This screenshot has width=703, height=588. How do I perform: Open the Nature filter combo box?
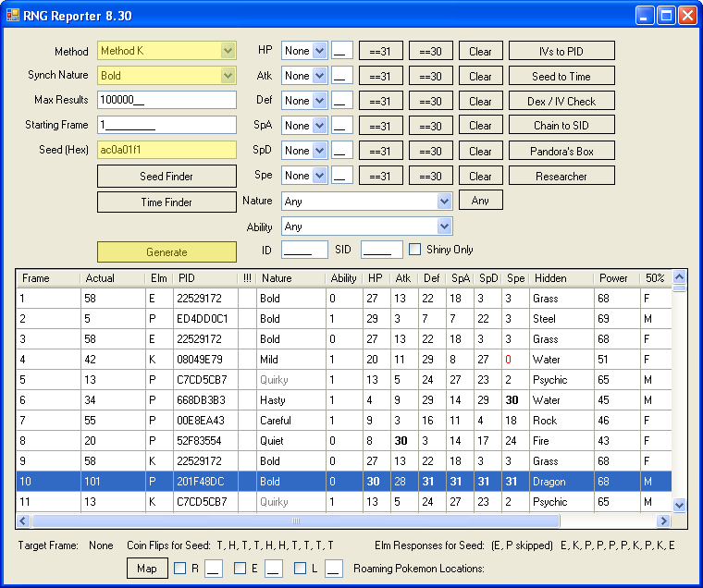(x=444, y=201)
